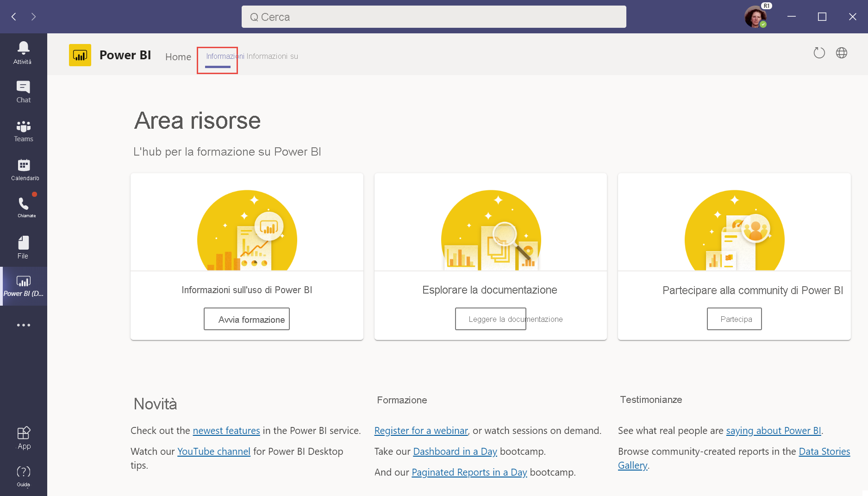868x496 pixels.
Task: Select the Informazioni su tab
Action: click(x=272, y=56)
